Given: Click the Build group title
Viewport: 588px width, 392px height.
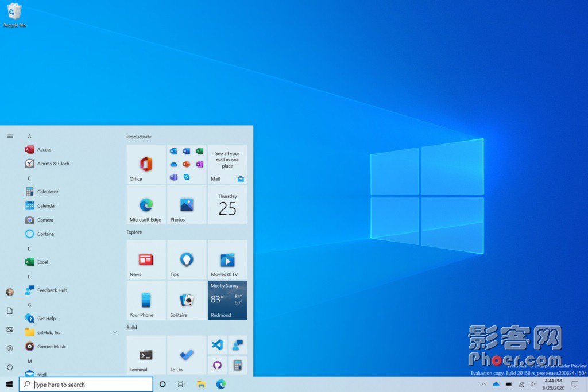Looking at the screenshot, I should pyautogui.click(x=131, y=328).
